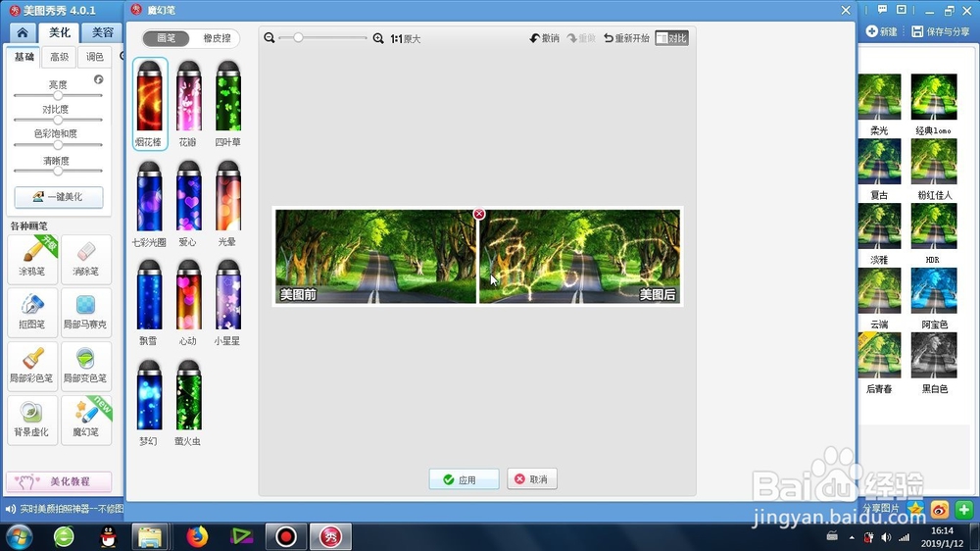Click the 美图后 after preview image
The width and height of the screenshot is (980, 551).
(x=579, y=257)
